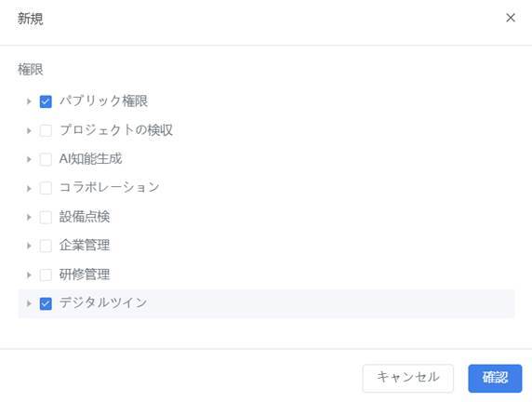This screenshot has width=532, height=402.
Task: Check the AI知能生成 checkbox
Action: (46, 159)
